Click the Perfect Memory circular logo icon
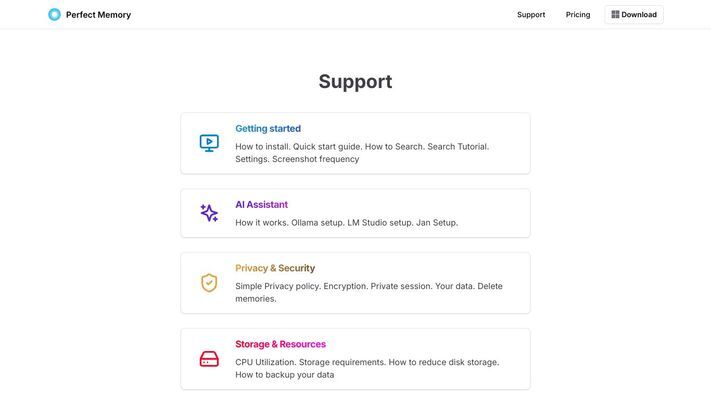This screenshot has height=400, width=711. tap(54, 15)
